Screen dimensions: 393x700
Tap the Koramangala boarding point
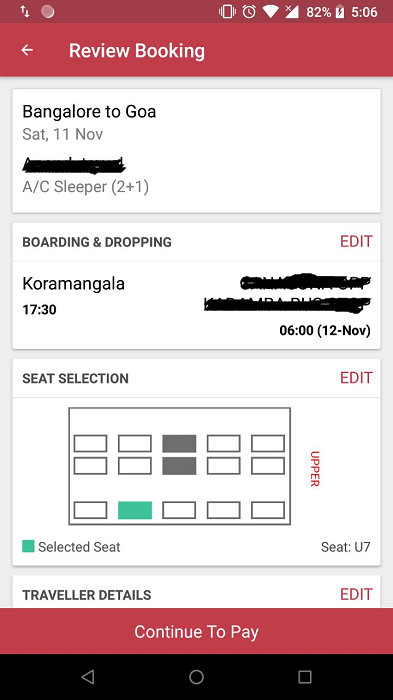[x=74, y=283]
